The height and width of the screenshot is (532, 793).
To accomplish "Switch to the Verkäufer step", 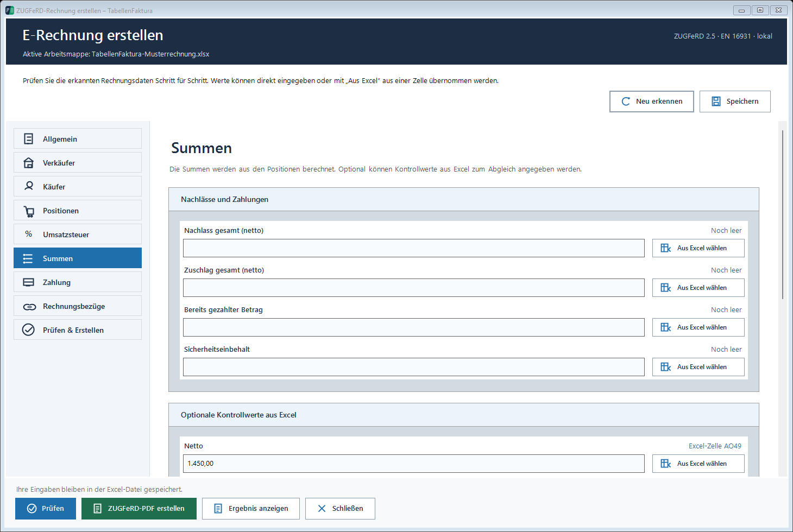I will [x=78, y=162].
